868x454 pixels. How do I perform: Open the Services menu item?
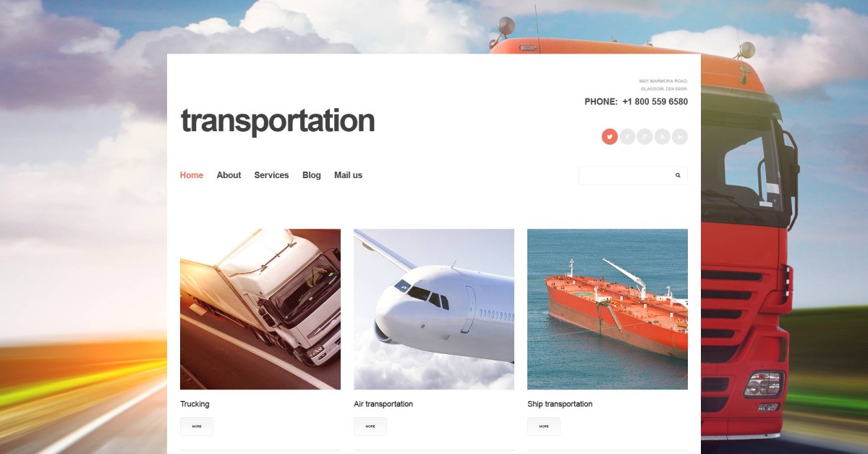click(271, 175)
